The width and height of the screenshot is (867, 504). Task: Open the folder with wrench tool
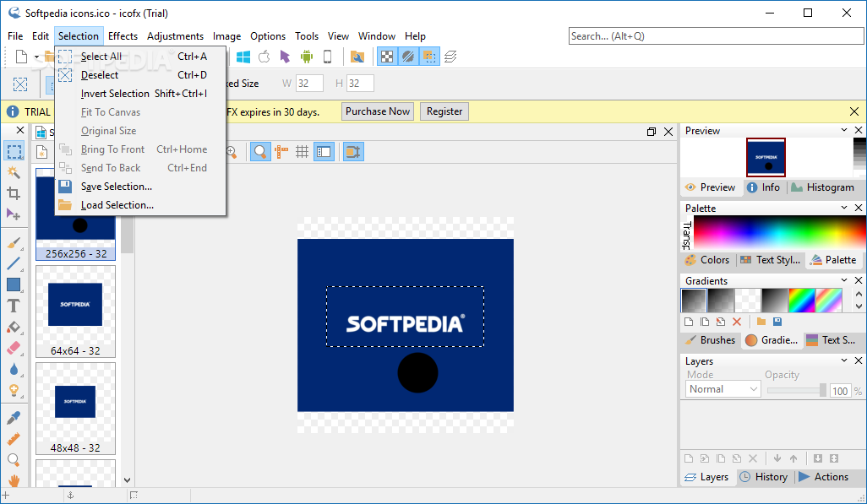357,57
